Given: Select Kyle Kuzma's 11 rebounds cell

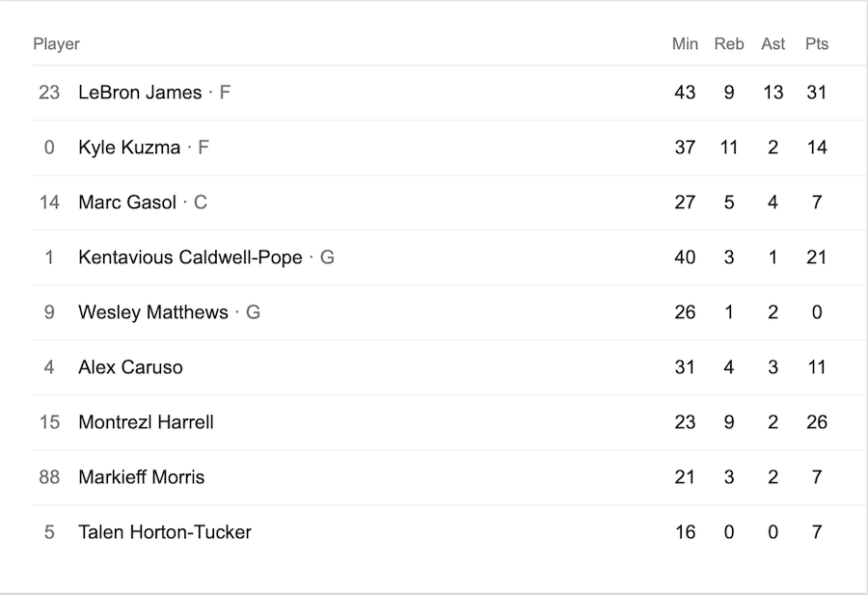Looking at the screenshot, I should point(728,148).
